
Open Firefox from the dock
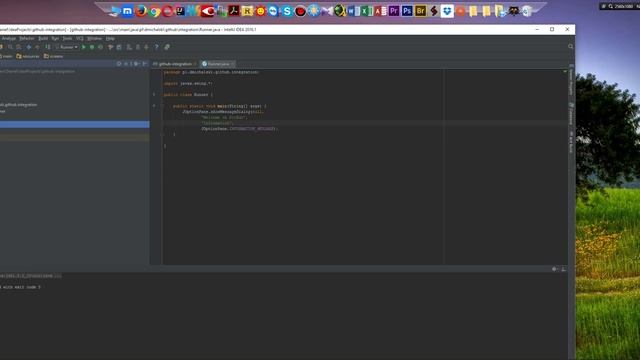point(140,11)
